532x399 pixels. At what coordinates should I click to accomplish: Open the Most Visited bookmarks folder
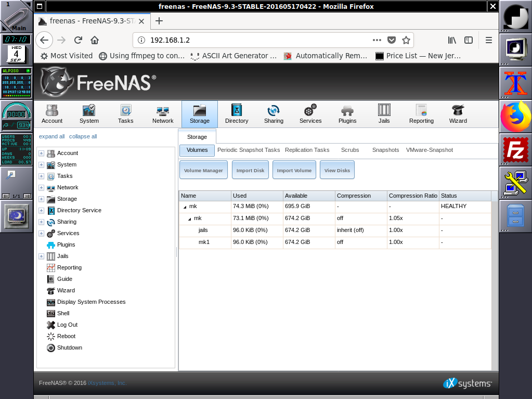[x=67, y=56]
